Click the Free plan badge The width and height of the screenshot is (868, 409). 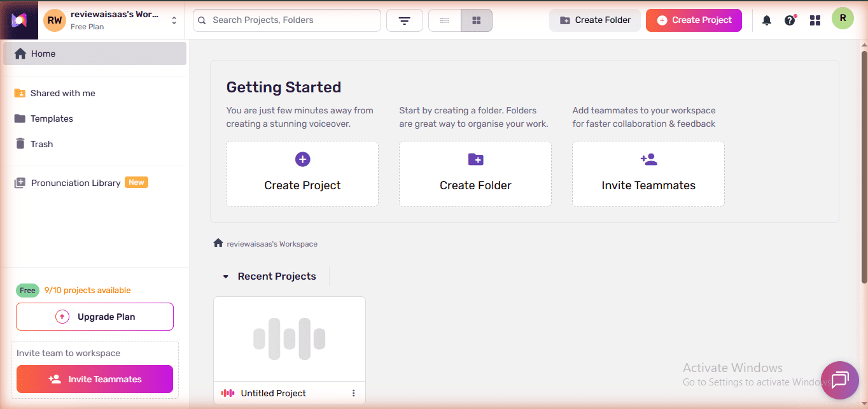[x=27, y=291]
